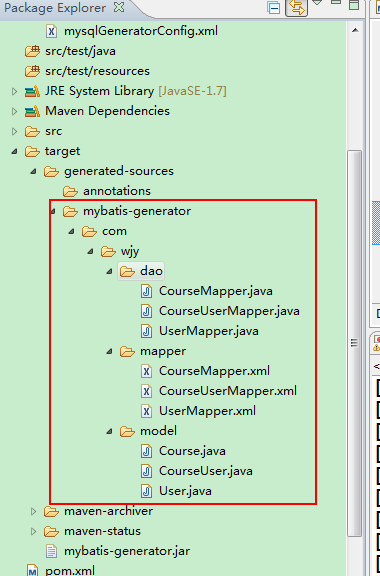Select CourseMapper.xml file
Screen dimensions: 380x576
tap(214, 371)
